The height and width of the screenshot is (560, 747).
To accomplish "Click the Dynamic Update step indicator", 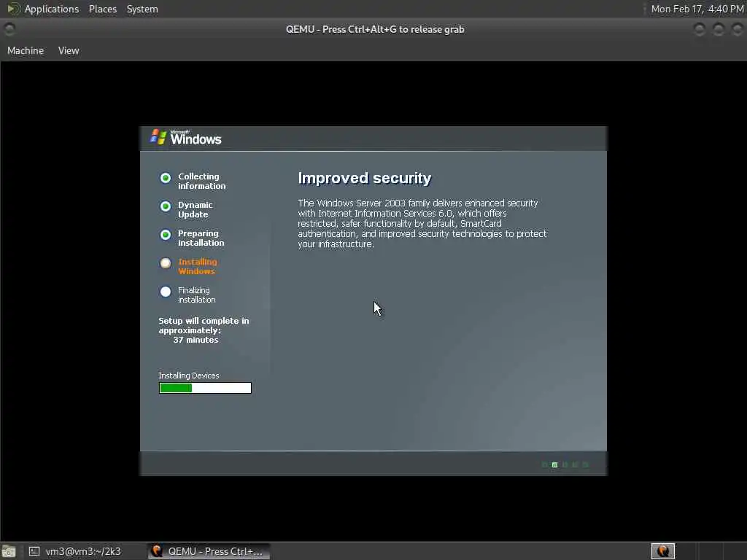I will point(166,206).
